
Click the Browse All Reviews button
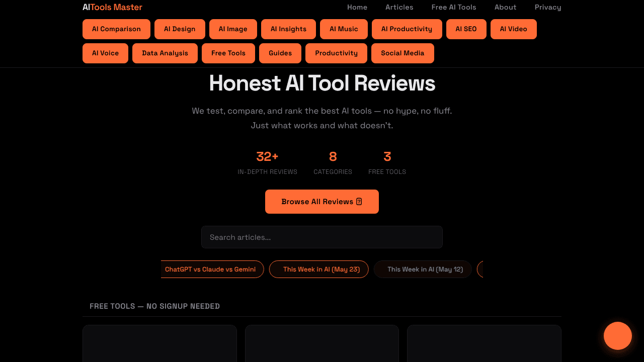point(322,202)
